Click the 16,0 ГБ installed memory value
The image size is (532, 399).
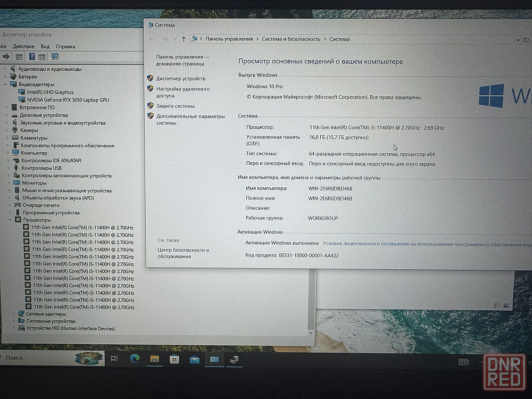338,137
